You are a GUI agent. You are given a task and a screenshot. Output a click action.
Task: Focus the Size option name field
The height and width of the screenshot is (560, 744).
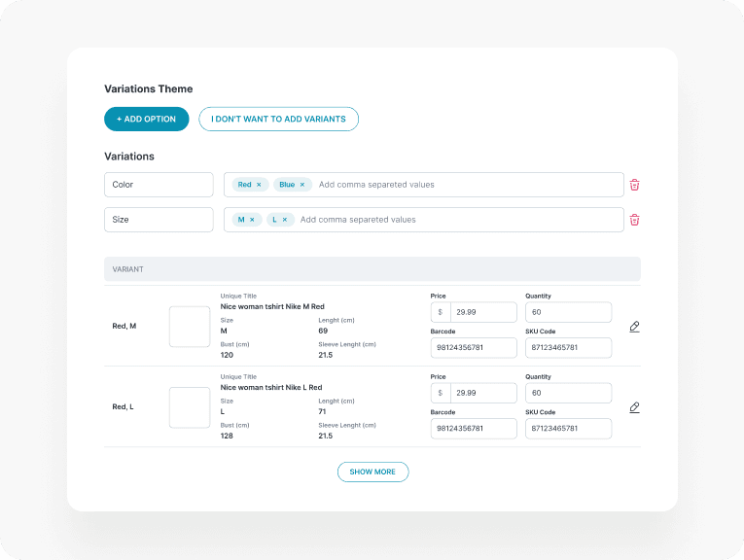[159, 220]
